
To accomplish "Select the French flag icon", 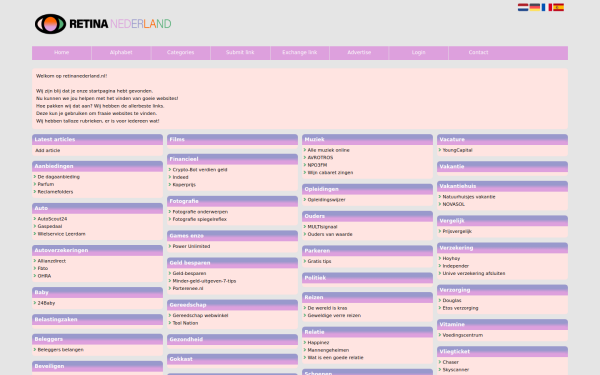I will point(546,7).
